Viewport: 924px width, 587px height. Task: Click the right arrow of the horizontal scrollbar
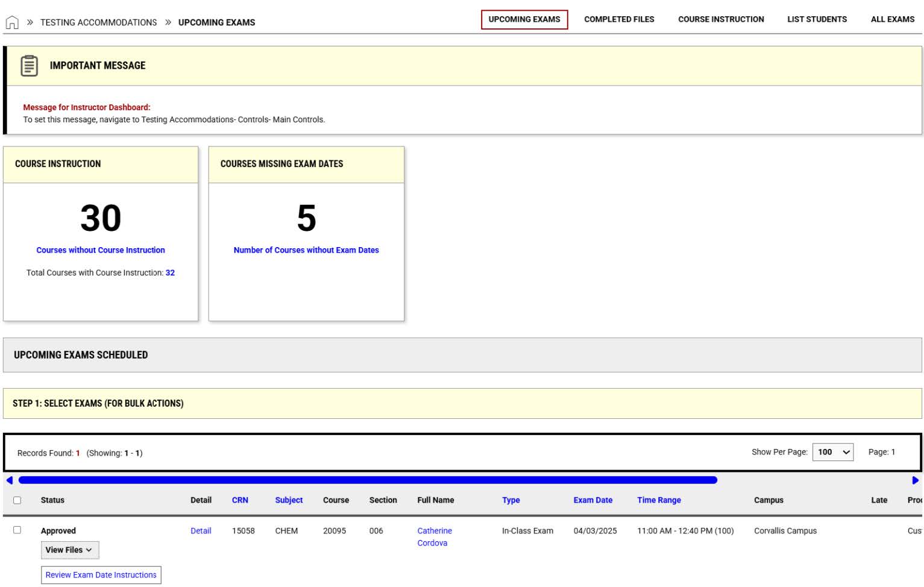coord(916,480)
